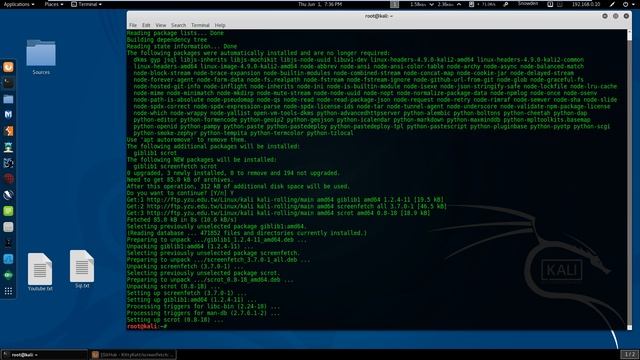Click the 1/2 workspace switcher
640x360 pixels.
(630, 354)
